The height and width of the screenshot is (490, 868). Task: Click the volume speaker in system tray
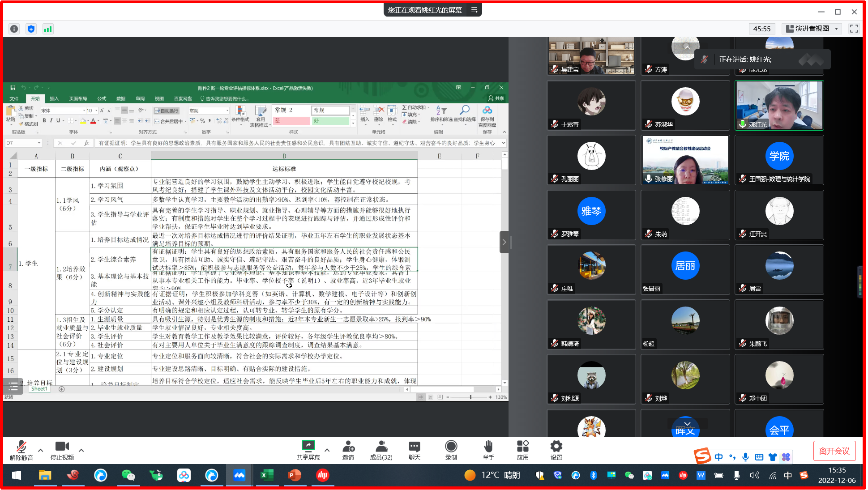click(x=754, y=475)
